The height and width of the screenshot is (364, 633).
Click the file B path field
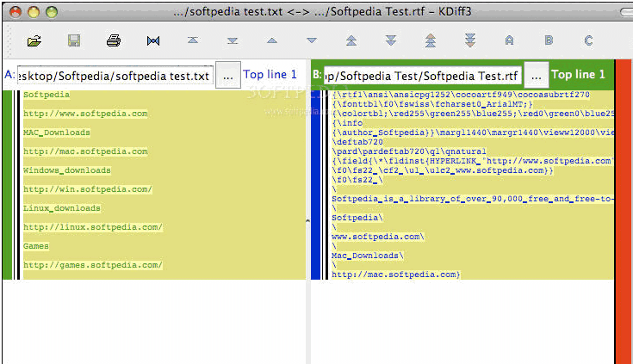click(x=422, y=76)
